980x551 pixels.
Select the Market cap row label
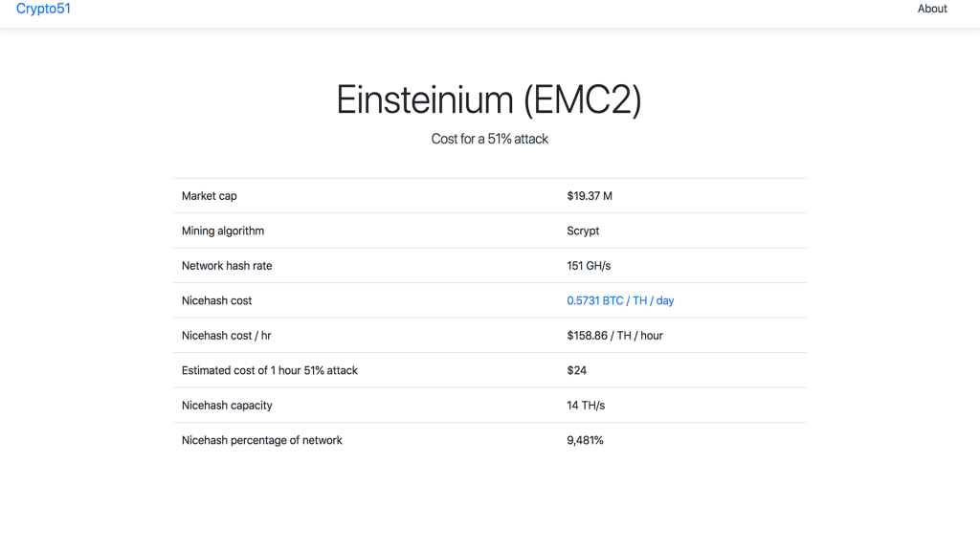210,196
